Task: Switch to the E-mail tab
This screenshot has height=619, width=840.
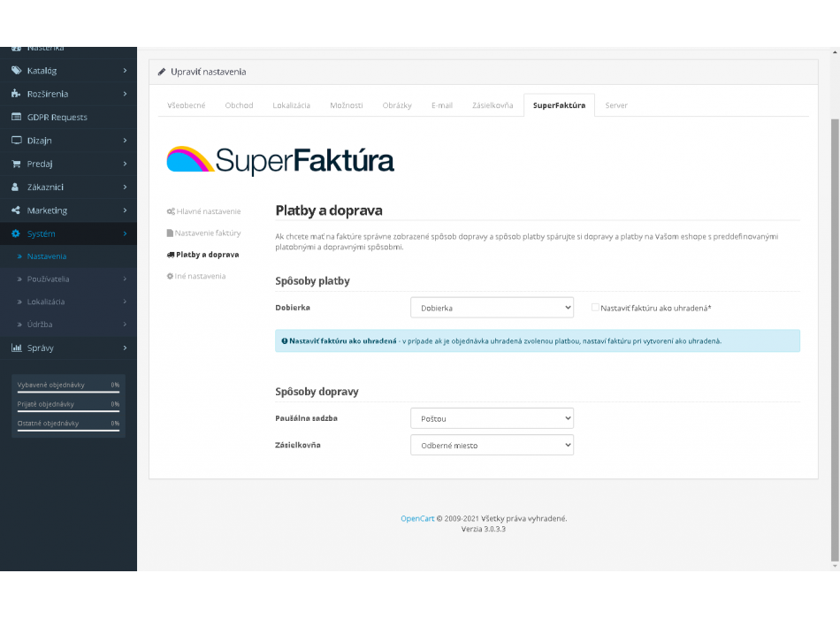Action: click(442, 105)
